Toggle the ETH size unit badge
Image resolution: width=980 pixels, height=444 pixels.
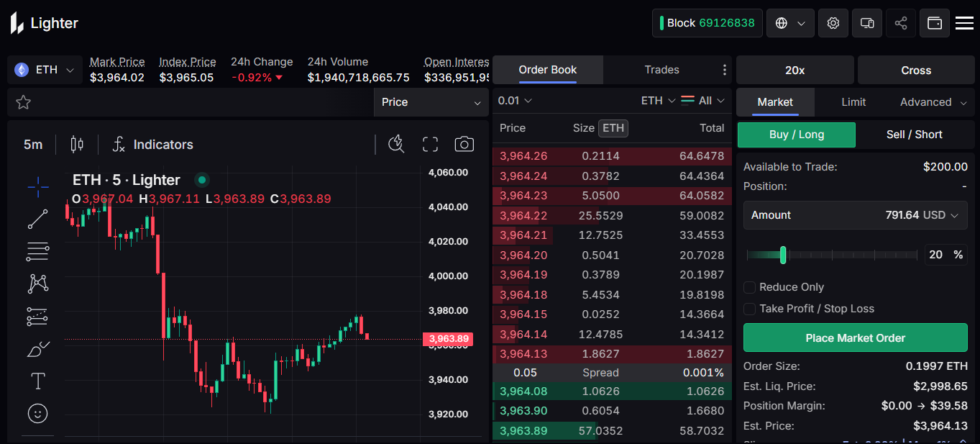tap(613, 128)
